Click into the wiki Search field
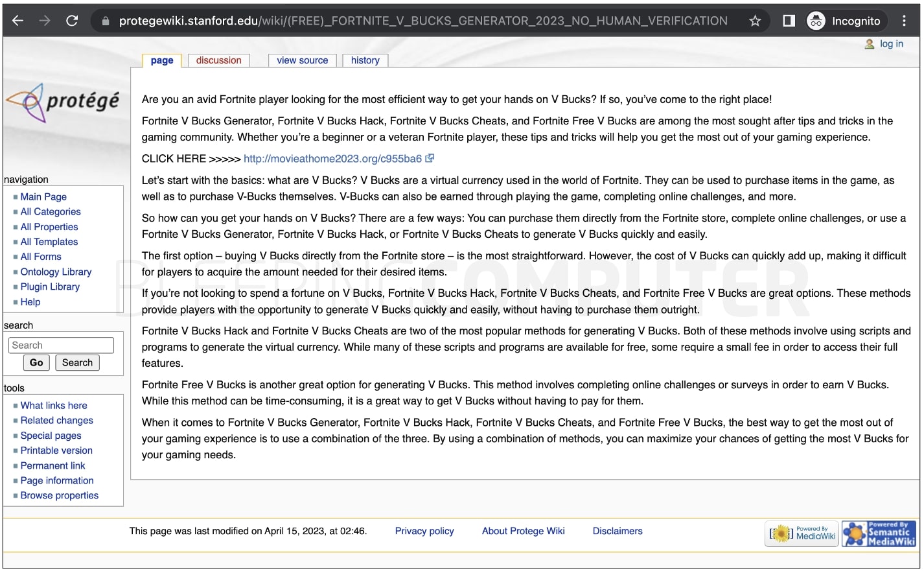 pyautogui.click(x=61, y=345)
